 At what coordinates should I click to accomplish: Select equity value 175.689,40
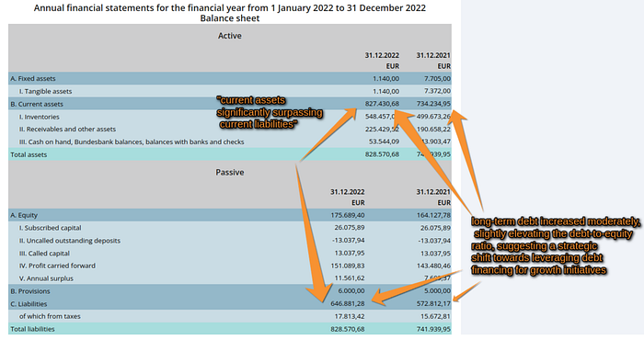click(348, 215)
